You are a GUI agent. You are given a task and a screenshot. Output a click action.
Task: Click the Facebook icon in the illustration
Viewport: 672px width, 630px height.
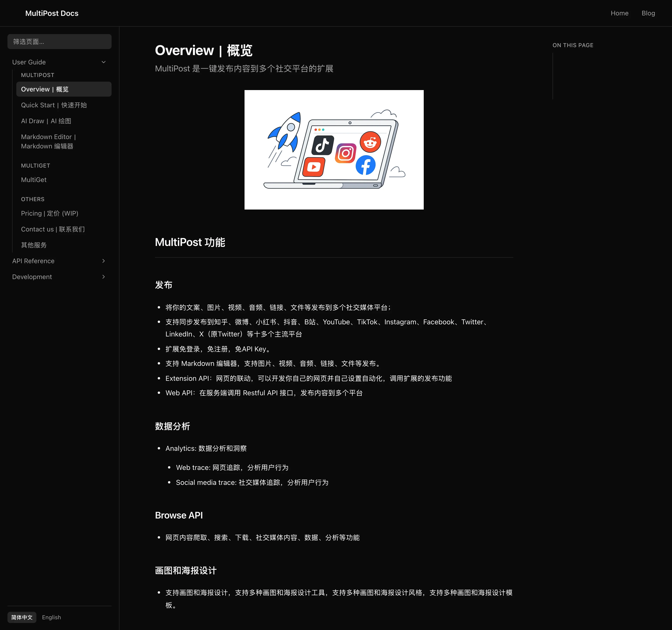pyautogui.click(x=365, y=165)
